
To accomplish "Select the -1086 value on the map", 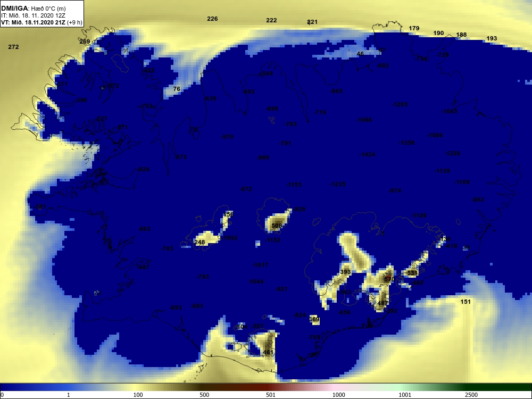I will click(x=435, y=135).
